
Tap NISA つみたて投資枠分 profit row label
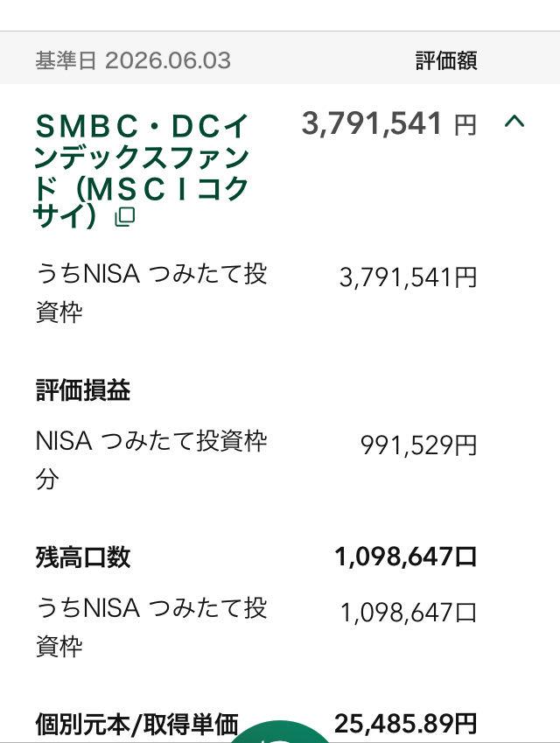click(151, 459)
